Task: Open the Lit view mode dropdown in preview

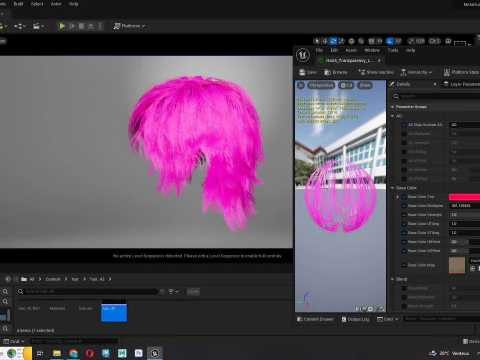Action: click(x=346, y=85)
